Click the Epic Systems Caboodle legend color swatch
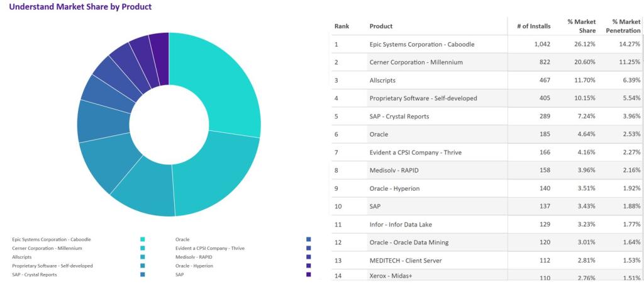 pyautogui.click(x=143, y=239)
